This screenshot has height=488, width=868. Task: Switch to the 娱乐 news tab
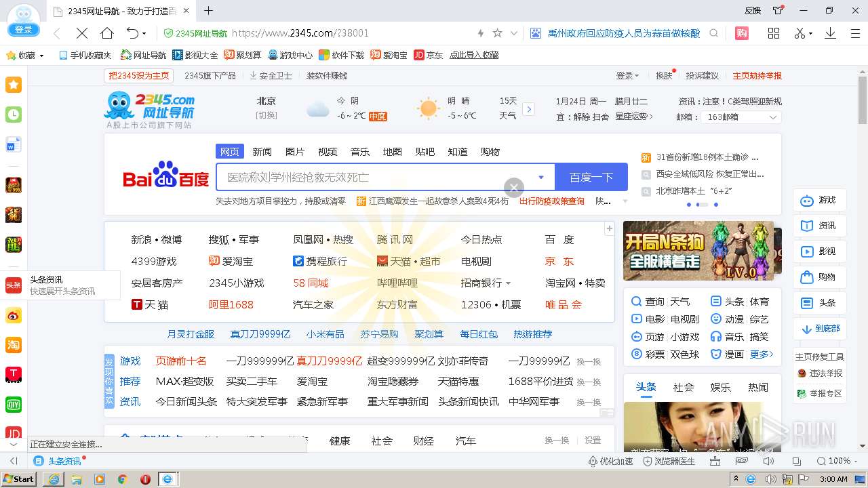point(720,387)
